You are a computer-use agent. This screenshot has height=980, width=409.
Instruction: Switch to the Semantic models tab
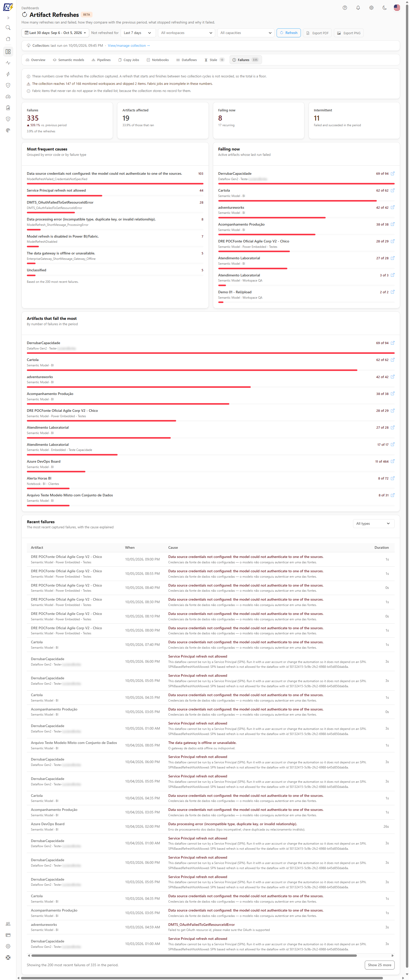pyautogui.click(x=69, y=60)
